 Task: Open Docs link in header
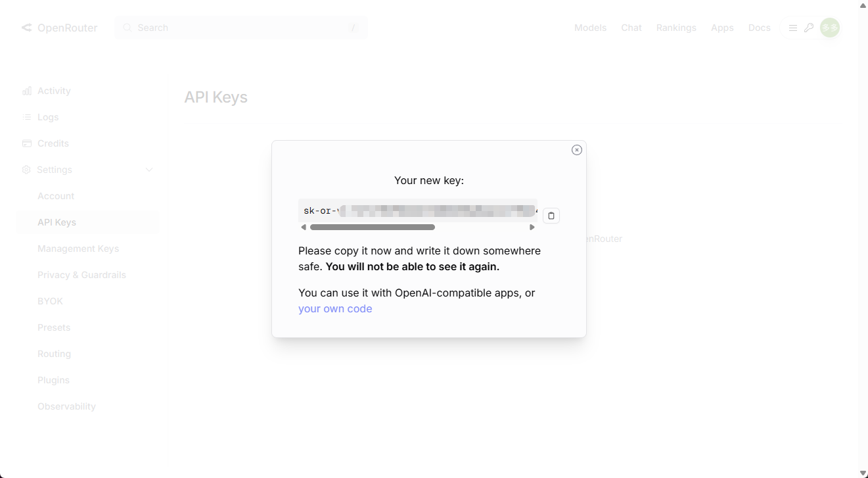pyautogui.click(x=759, y=28)
